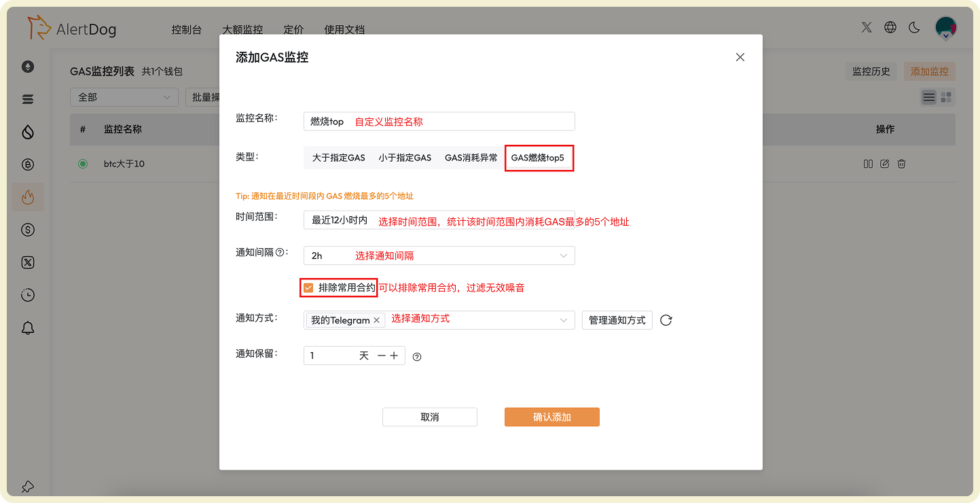
Task: Open 定价 in the top navigation
Action: click(x=293, y=30)
